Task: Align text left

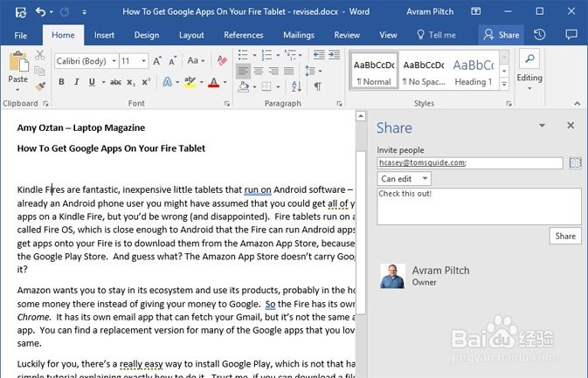Action: [x=243, y=71]
